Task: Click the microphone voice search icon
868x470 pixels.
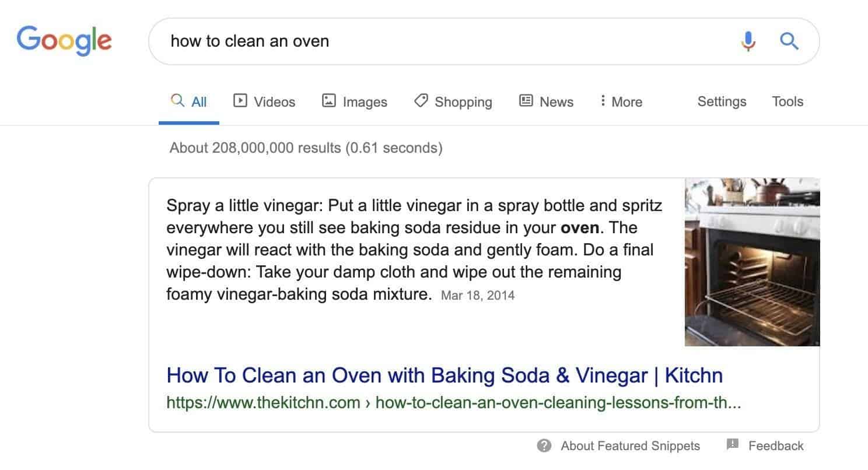Action: click(748, 41)
